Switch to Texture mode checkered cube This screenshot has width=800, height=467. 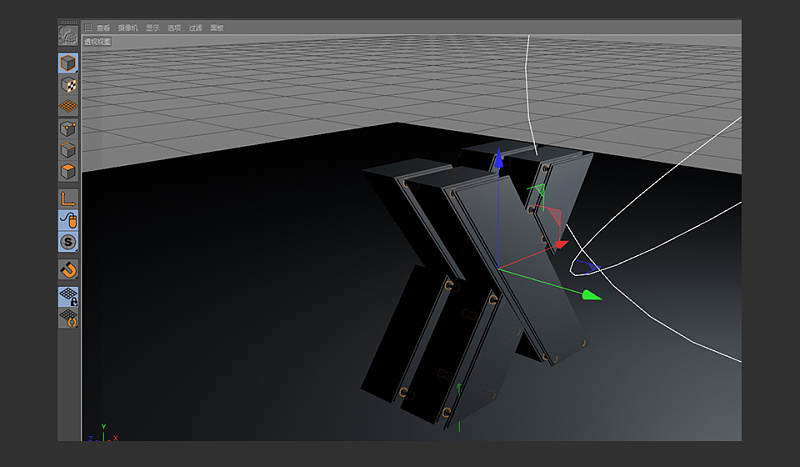68,85
